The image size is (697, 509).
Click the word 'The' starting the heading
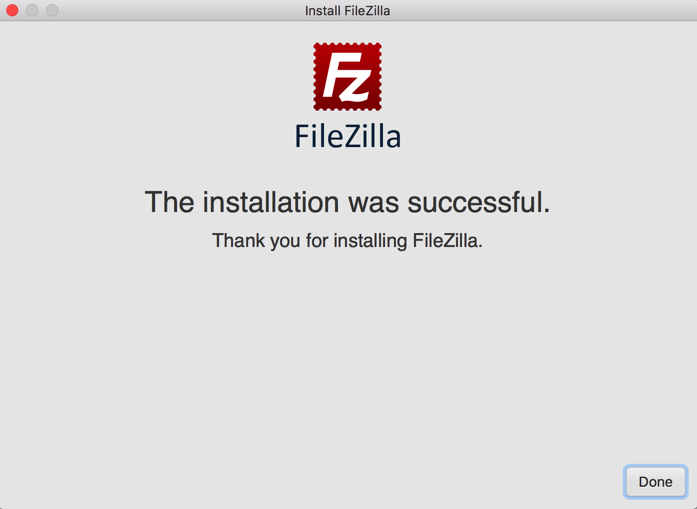click(170, 202)
